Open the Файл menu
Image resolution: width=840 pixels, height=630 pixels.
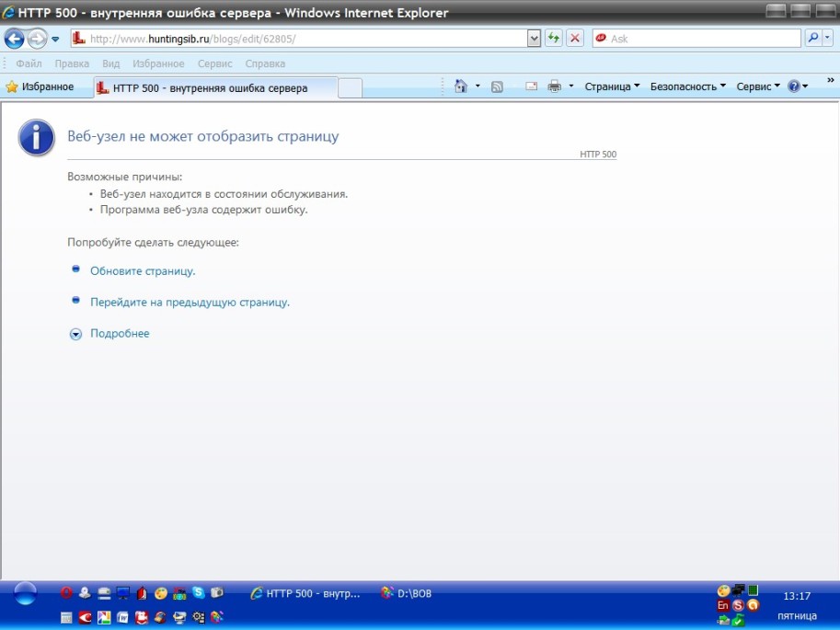(29, 63)
